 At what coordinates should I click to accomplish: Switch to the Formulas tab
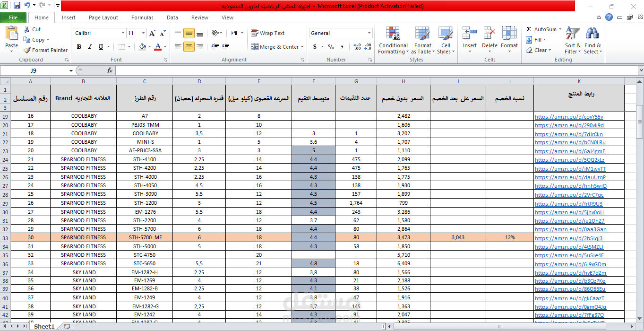[142, 17]
